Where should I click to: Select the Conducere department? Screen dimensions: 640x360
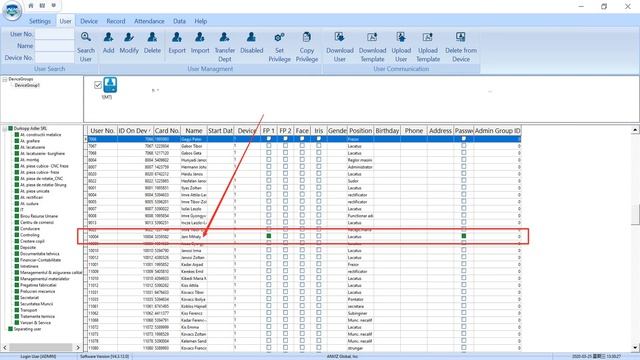[x=30, y=229]
